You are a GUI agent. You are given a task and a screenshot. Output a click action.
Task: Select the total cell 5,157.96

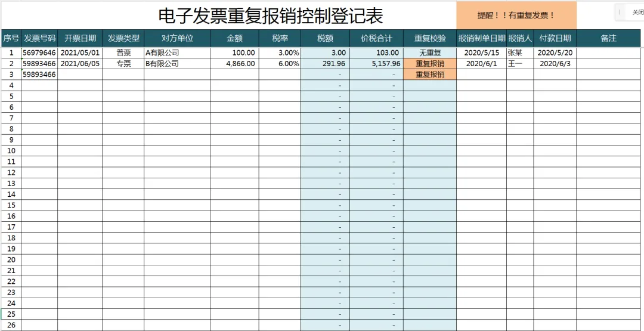(377, 64)
